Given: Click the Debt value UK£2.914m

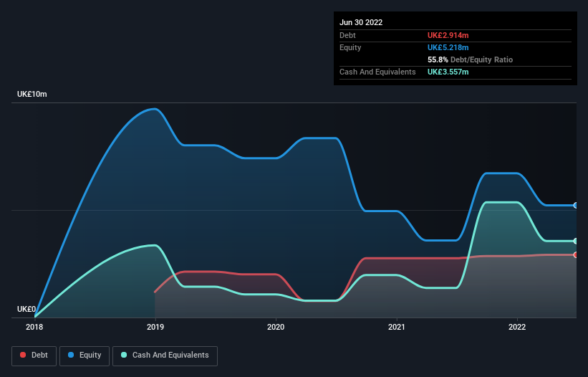Looking at the screenshot, I should click(448, 35).
